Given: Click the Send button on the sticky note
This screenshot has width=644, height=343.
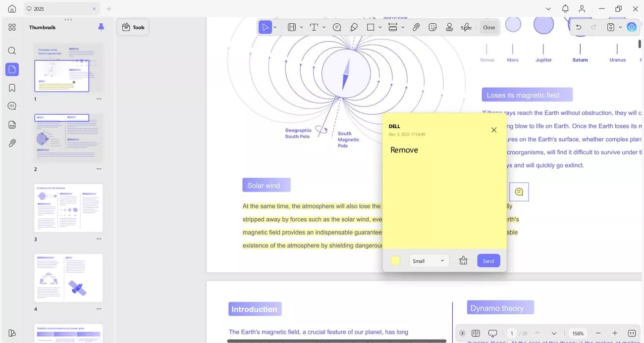Looking at the screenshot, I should click(488, 260).
